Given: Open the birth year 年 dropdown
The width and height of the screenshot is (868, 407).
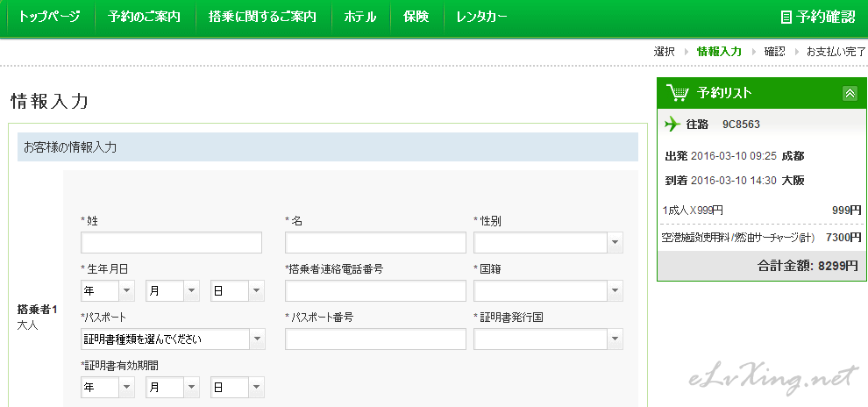Looking at the screenshot, I should point(108,291).
